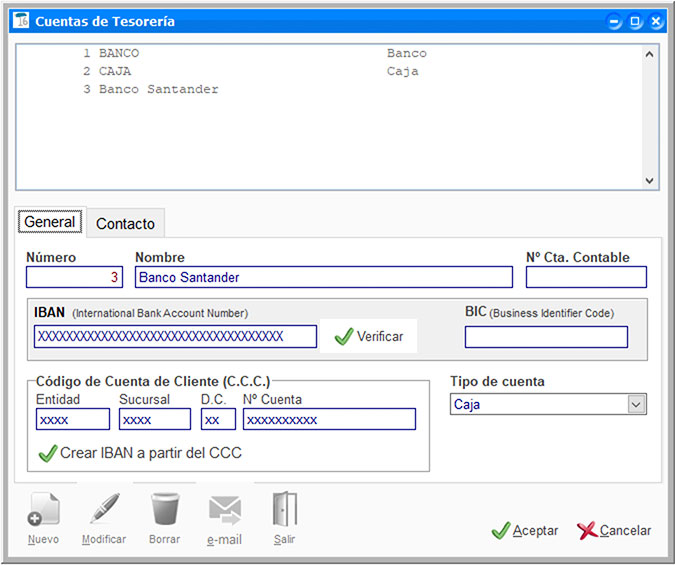Viewport: 675px width, 565px height.
Task: Click the Entidad input field
Action: click(73, 419)
